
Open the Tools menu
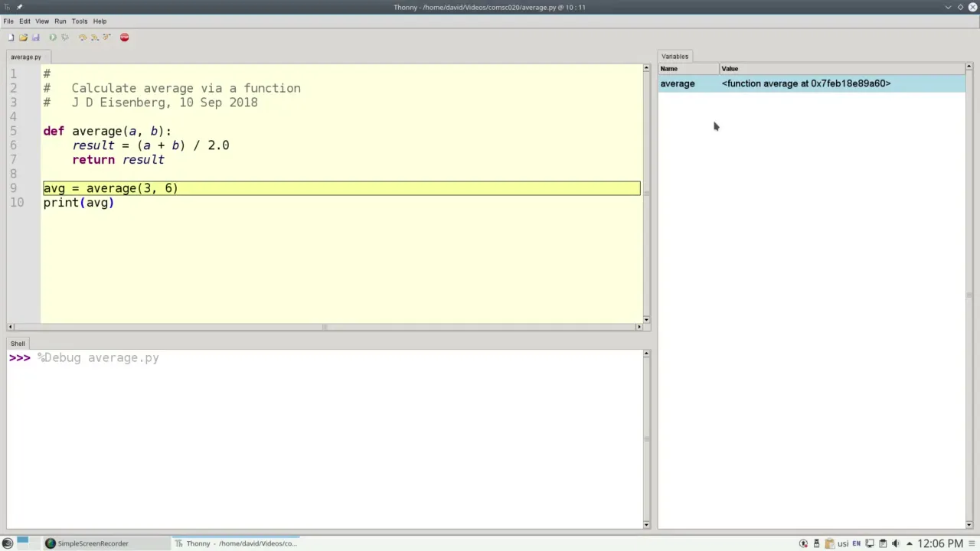pos(80,21)
